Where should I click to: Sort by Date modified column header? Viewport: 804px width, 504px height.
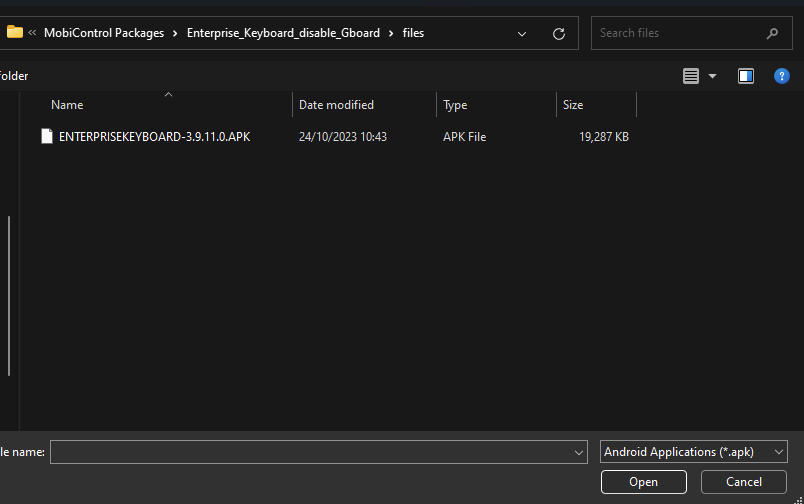[x=336, y=105]
